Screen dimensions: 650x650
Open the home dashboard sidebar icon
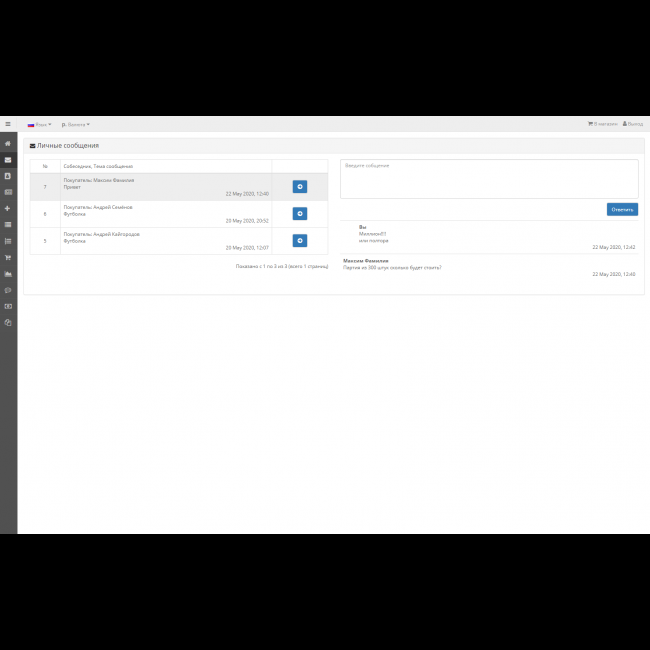[x=8, y=143]
